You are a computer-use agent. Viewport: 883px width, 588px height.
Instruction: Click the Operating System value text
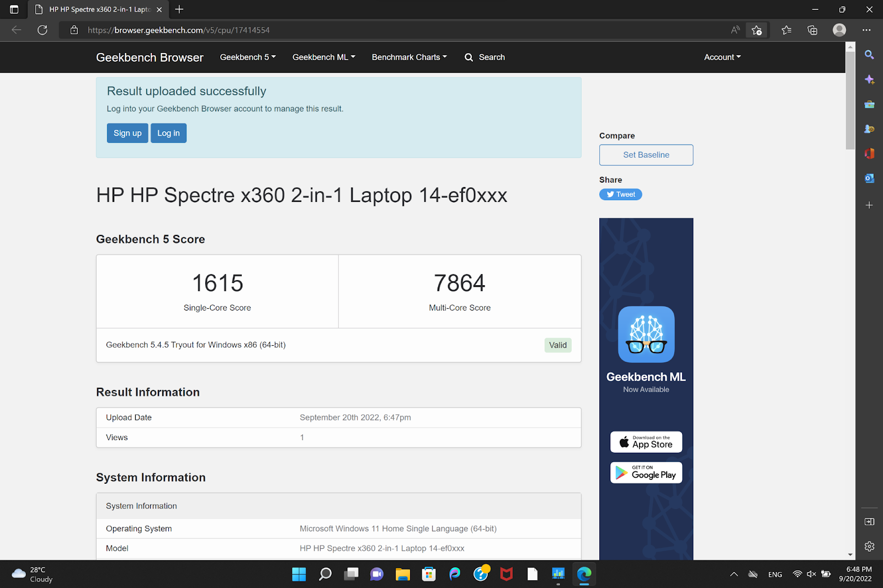tap(398, 528)
